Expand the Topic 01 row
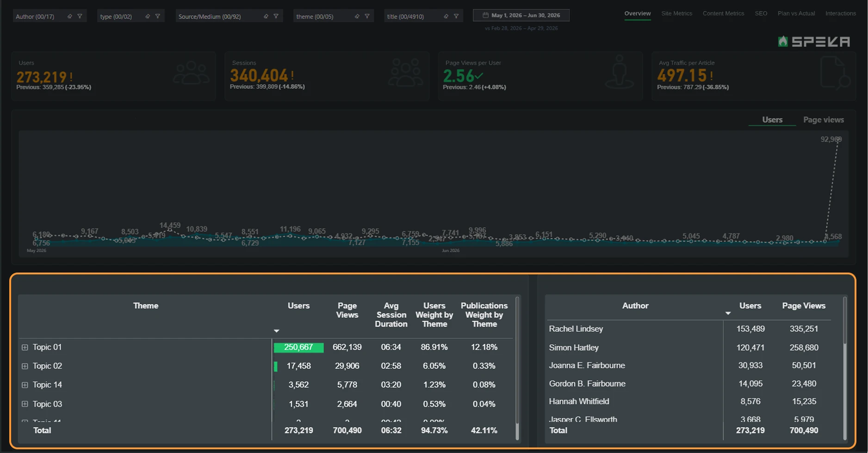This screenshot has height=453, width=868. tap(25, 347)
